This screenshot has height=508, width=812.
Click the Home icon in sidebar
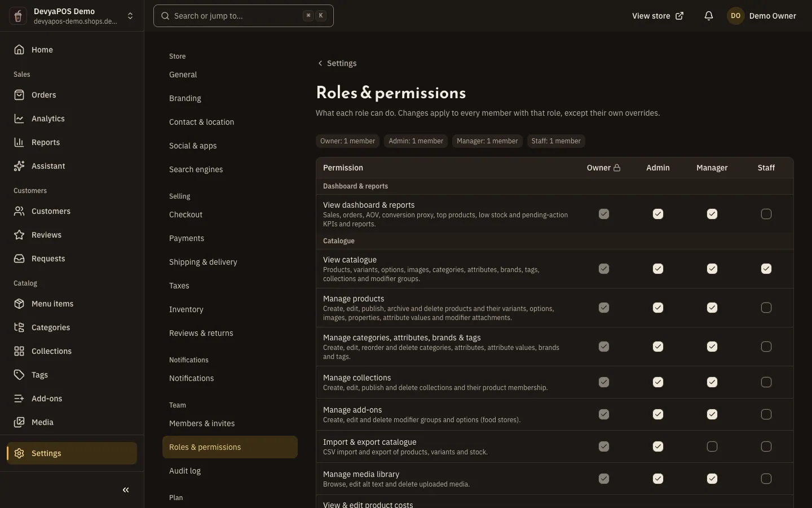click(x=19, y=50)
